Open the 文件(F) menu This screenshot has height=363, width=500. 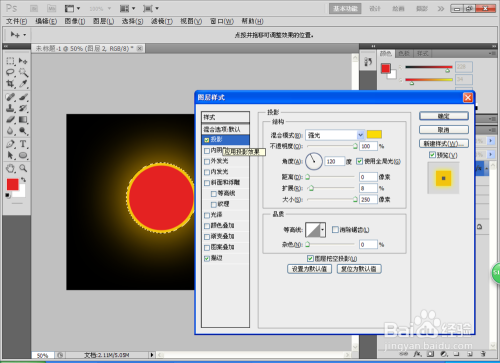point(16,21)
